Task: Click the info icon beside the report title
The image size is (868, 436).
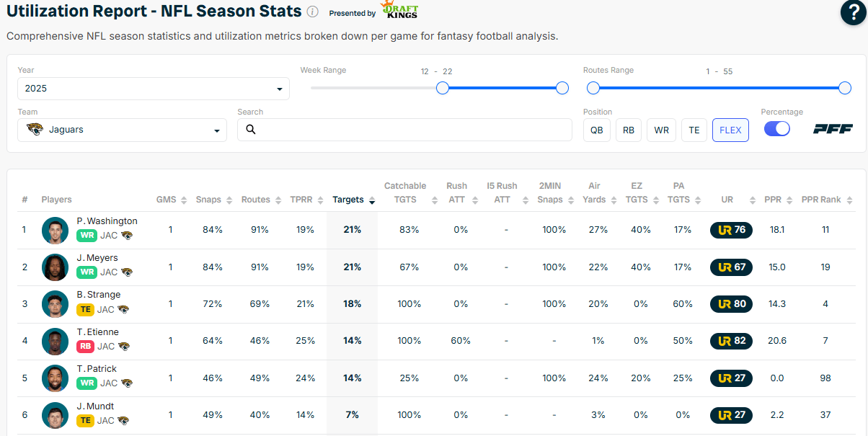Action: tap(312, 12)
